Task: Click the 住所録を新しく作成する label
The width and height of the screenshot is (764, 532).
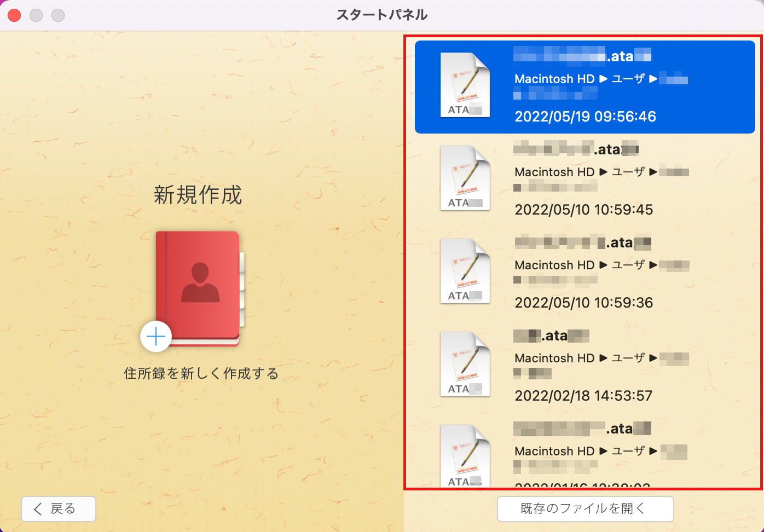Action: 201,374
